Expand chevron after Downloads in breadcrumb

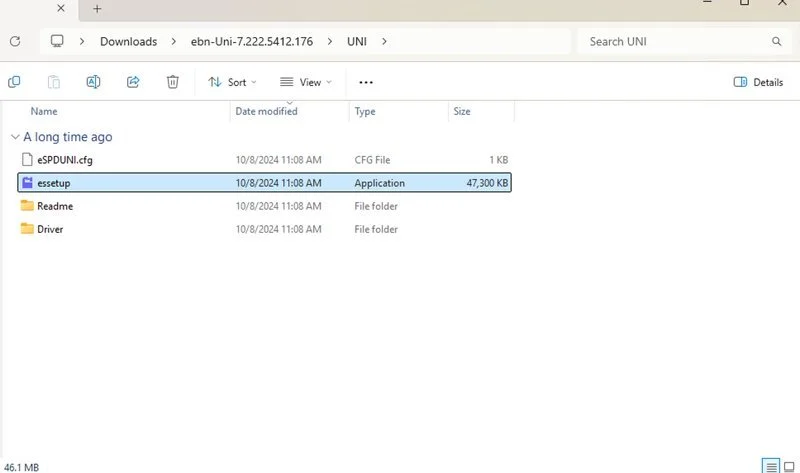[173, 41]
